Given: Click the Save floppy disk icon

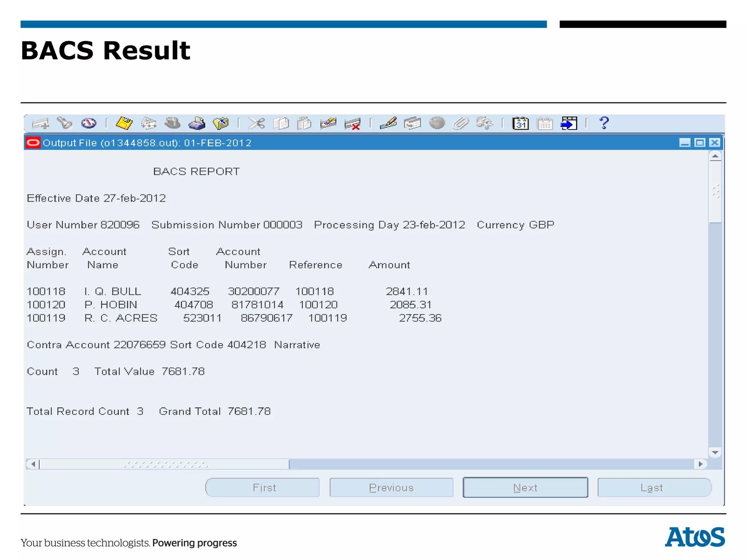Looking at the screenshot, I should (x=124, y=123).
